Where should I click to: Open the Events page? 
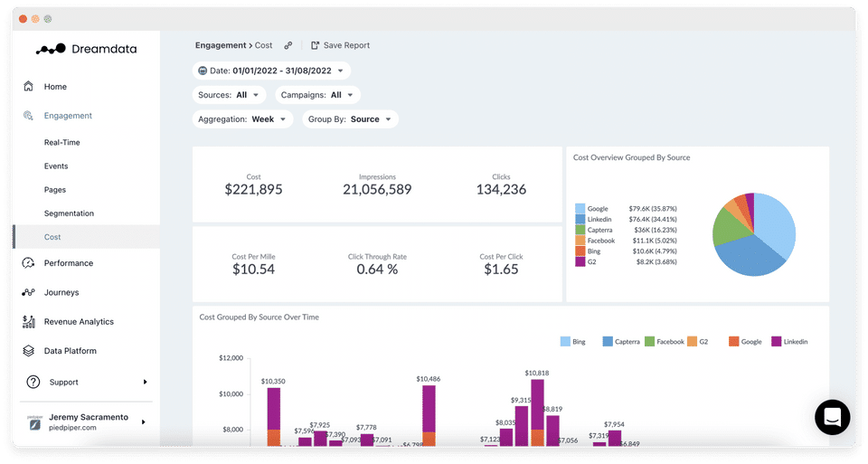tap(56, 166)
